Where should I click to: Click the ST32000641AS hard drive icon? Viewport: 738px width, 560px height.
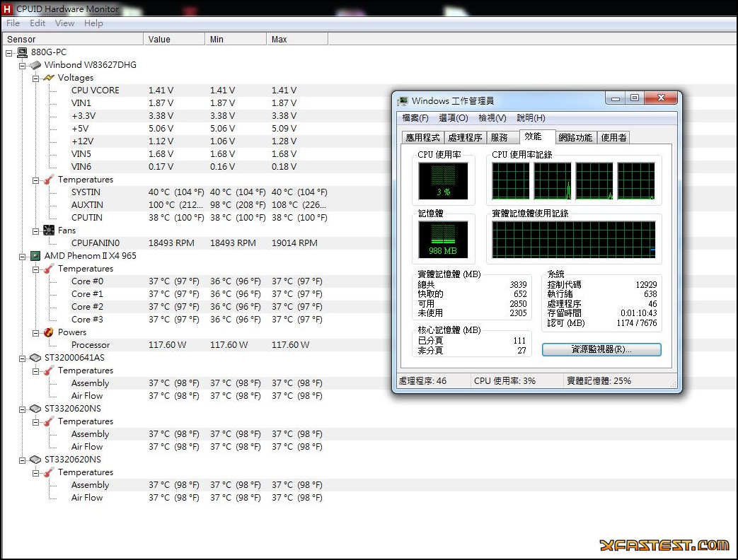(35, 358)
